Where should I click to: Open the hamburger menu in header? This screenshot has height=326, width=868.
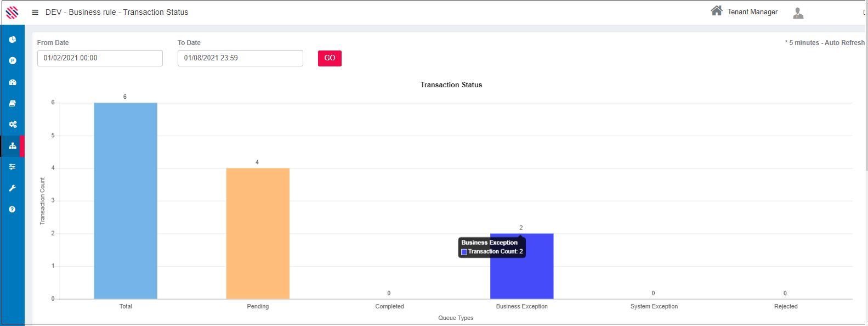pyautogui.click(x=35, y=12)
